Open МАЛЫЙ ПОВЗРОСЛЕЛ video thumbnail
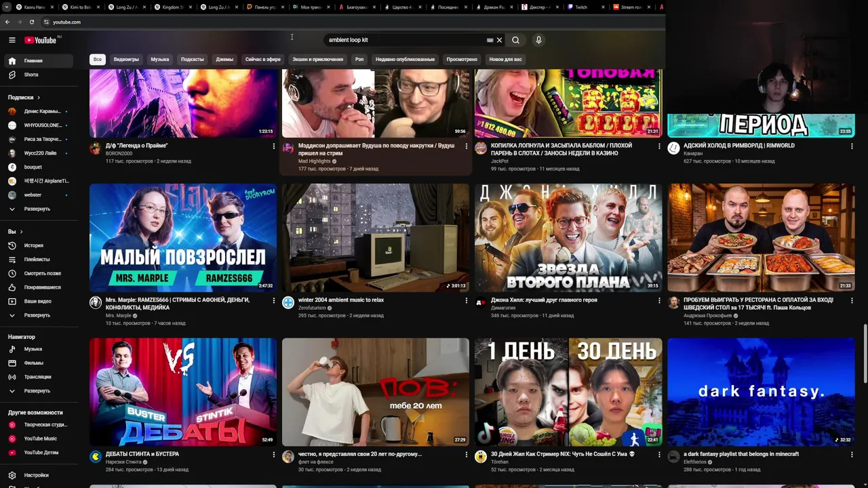868x488 pixels. [183, 237]
